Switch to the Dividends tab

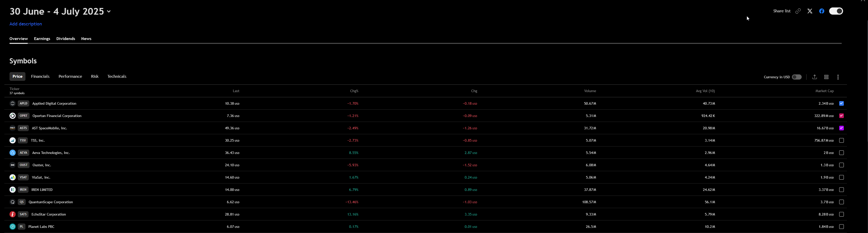(66, 39)
